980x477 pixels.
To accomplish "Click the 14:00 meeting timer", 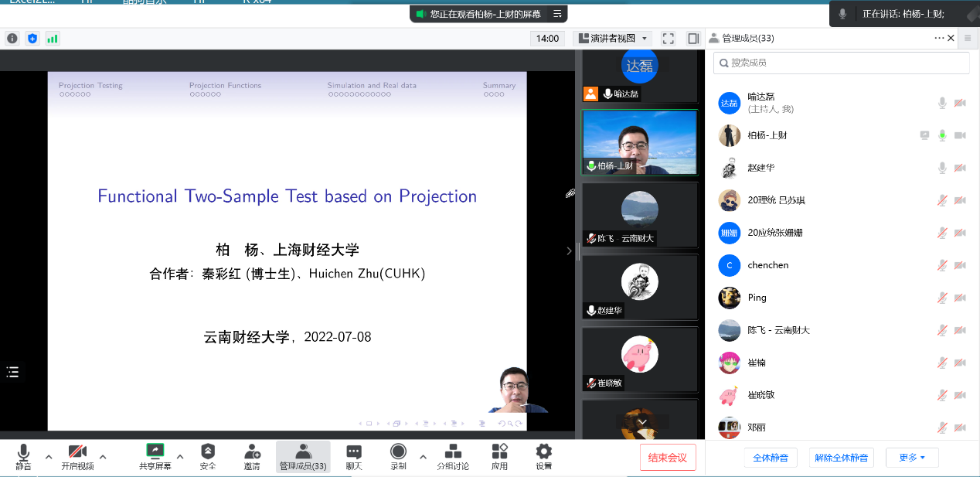I will [x=547, y=38].
